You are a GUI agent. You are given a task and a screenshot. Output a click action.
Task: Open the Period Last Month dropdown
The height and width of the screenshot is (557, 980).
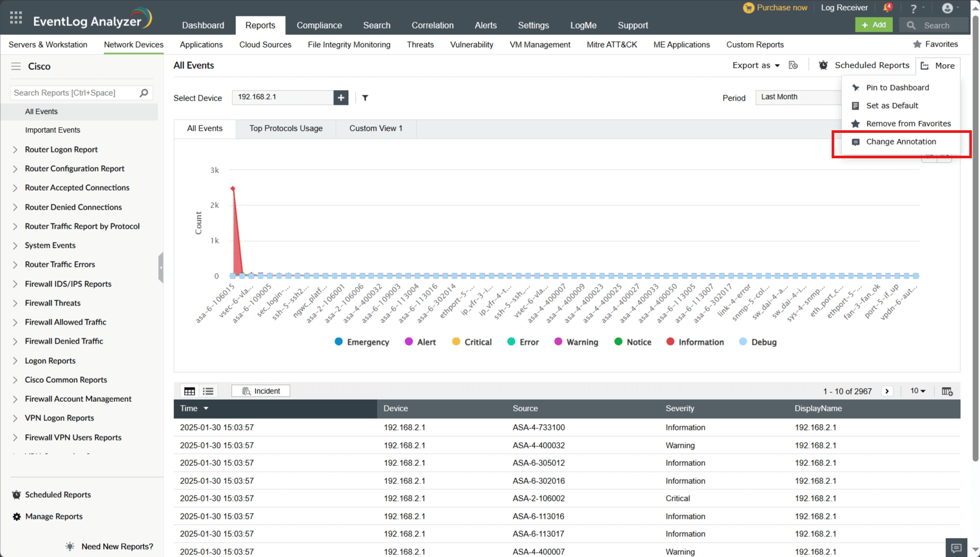(798, 97)
